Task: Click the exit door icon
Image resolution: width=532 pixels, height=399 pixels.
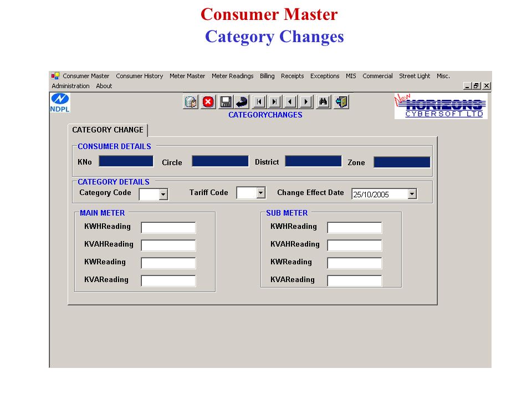Action: pos(341,102)
